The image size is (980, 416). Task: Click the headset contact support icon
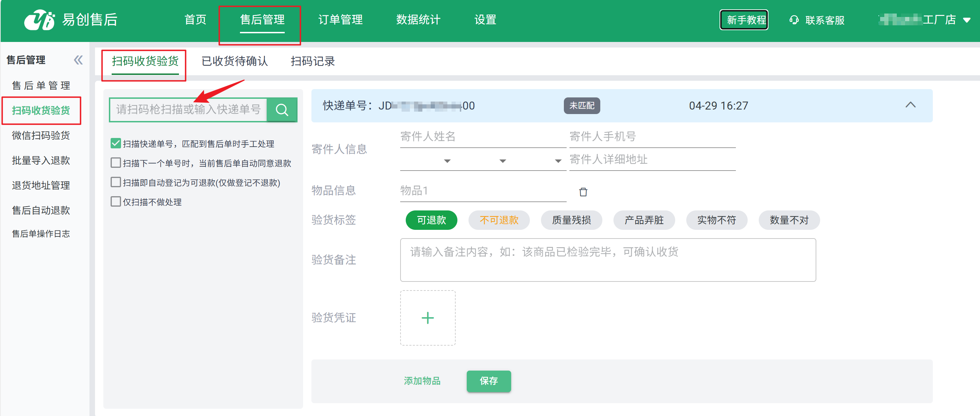[x=793, y=20]
